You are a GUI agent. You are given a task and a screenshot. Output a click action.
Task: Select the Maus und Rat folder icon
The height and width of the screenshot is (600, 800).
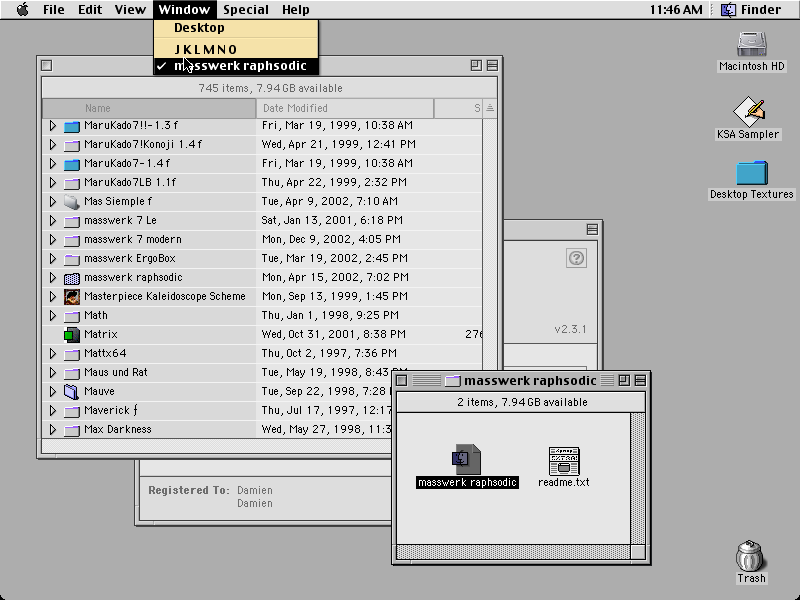[72, 373]
